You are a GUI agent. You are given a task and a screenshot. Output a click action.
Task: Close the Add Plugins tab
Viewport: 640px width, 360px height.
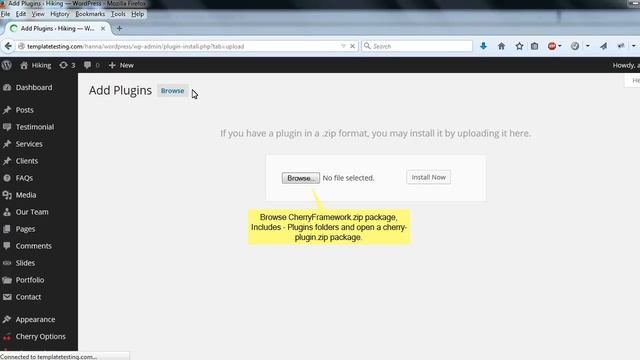pyautogui.click(x=103, y=29)
